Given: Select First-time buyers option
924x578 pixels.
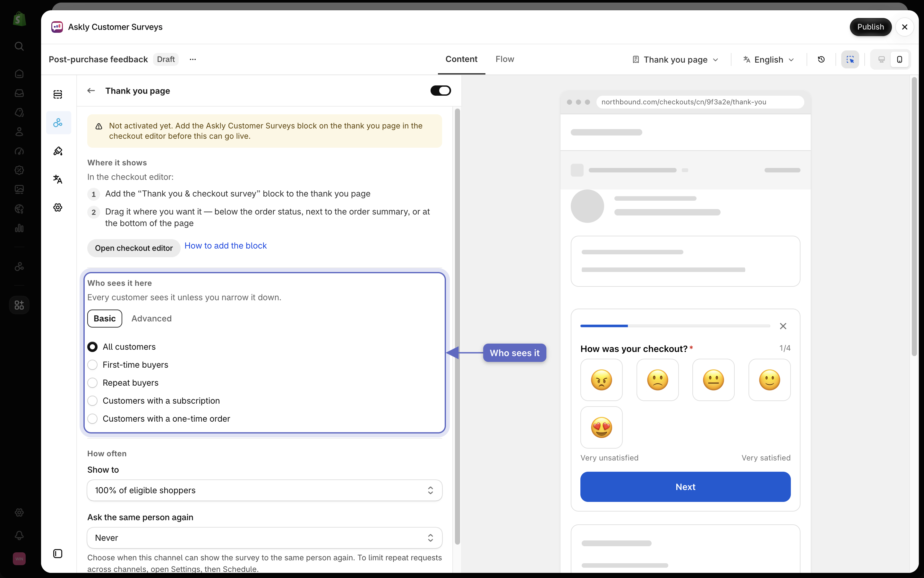Looking at the screenshot, I should [x=92, y=365].
